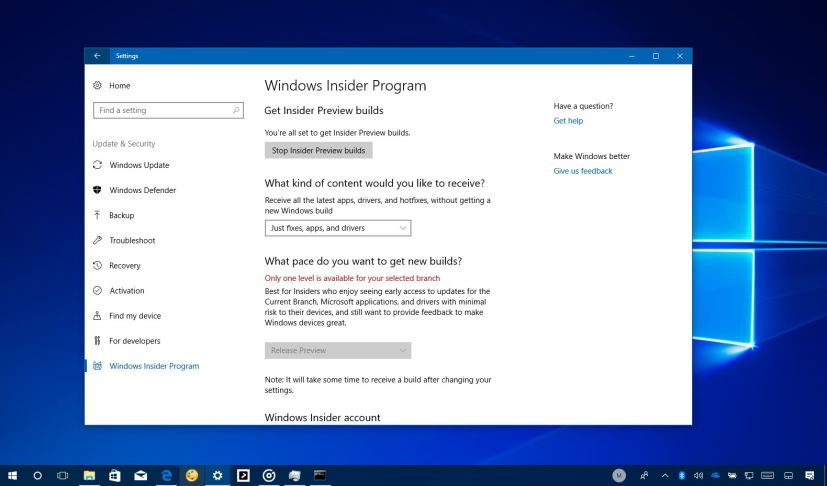The width and height of the screenshot is (827, 486).
Task: Click the search magnifier in Find a setting
Action: [x=236, y=110]
